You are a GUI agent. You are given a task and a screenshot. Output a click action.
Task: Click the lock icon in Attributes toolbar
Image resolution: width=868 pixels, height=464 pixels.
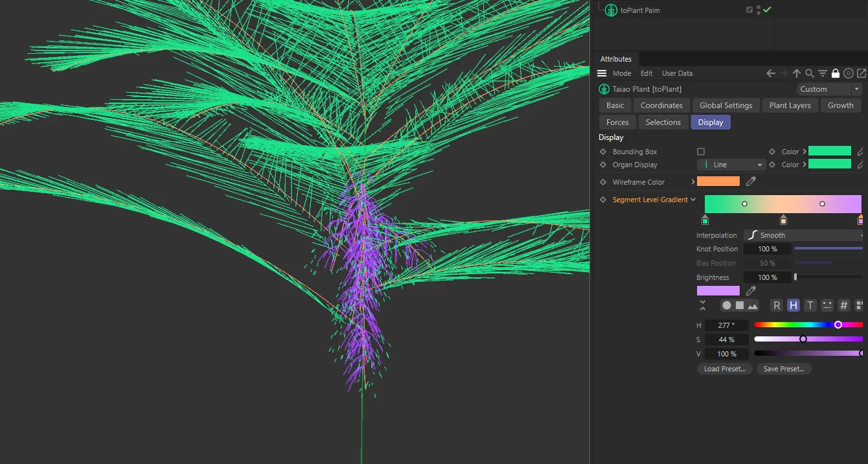pos(836,73)
